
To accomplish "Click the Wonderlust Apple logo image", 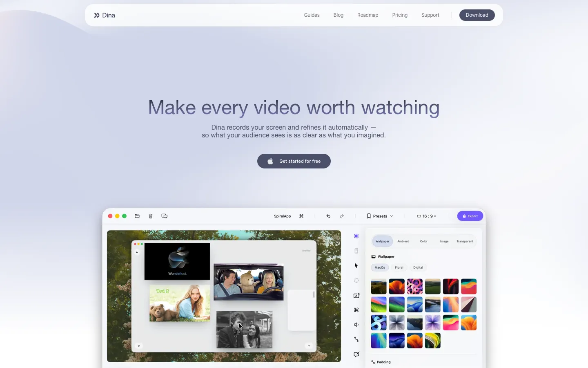I will pyautogui.click(x=177, y=261).
